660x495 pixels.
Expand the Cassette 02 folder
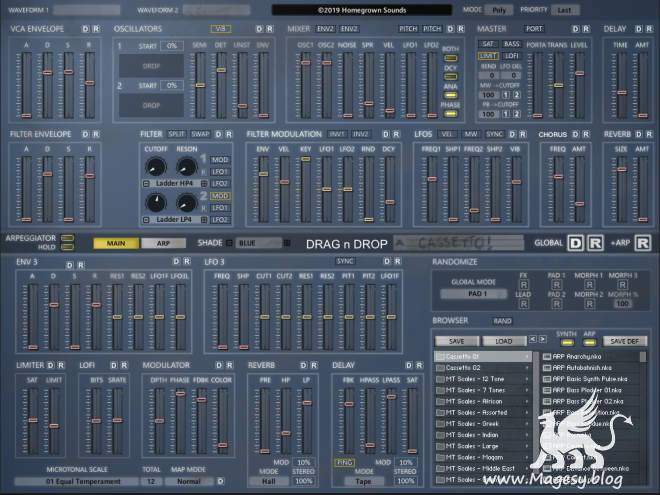[483, 367]
